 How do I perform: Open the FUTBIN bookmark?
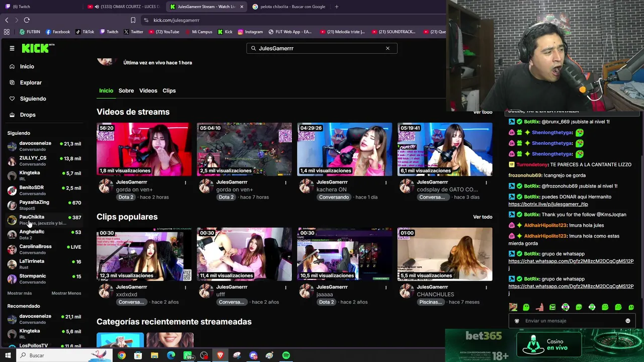30,32
